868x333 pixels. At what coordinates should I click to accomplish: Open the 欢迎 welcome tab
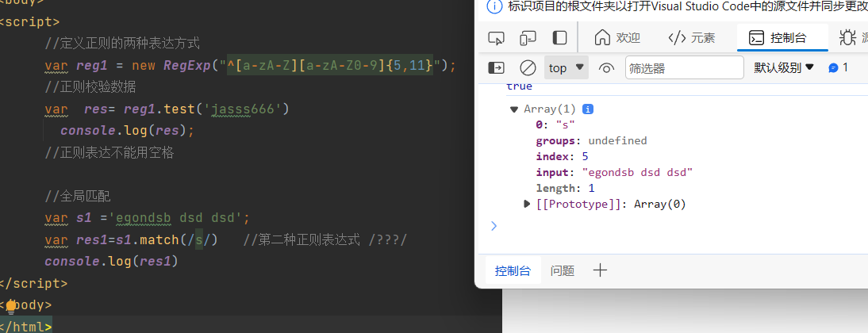click(616, 37)
